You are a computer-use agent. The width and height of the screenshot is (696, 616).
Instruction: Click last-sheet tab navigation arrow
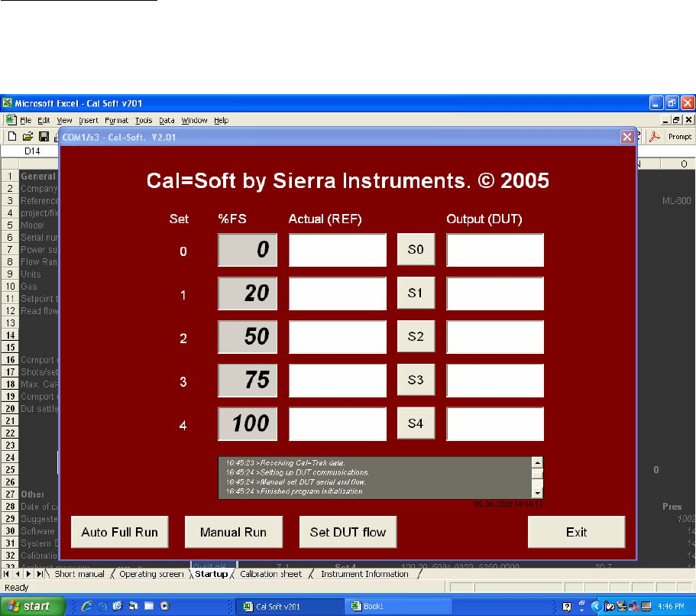[40, 574]
